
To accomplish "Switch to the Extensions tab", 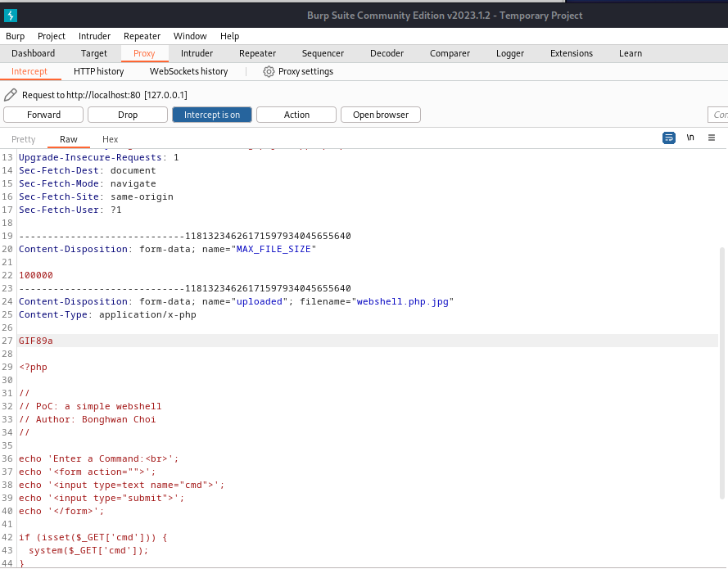I will pyautogui.click(x=571, y=53).
